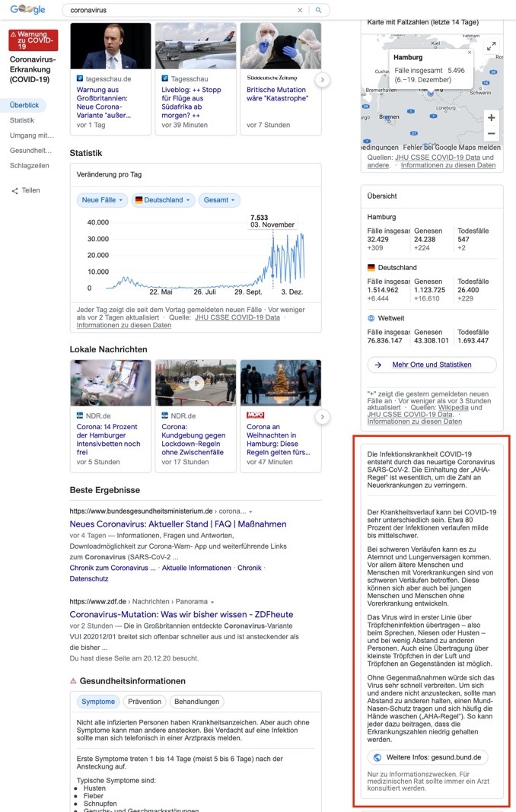The height and width of the screenshot is (812, 516).
Task: Open the Neue Fälle dropdown
Action: pyautogui.click(x=102, y=200)
